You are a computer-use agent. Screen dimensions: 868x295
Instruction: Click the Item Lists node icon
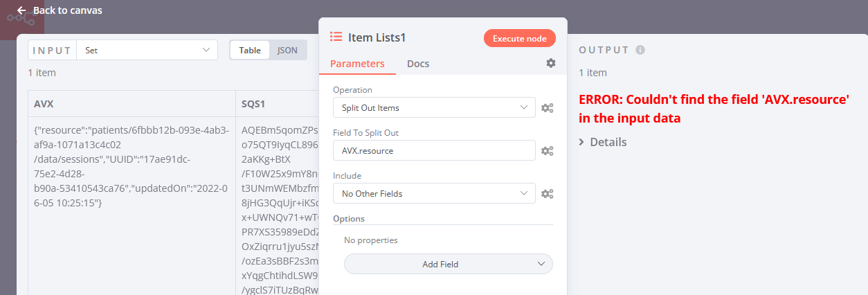point(336,37)
